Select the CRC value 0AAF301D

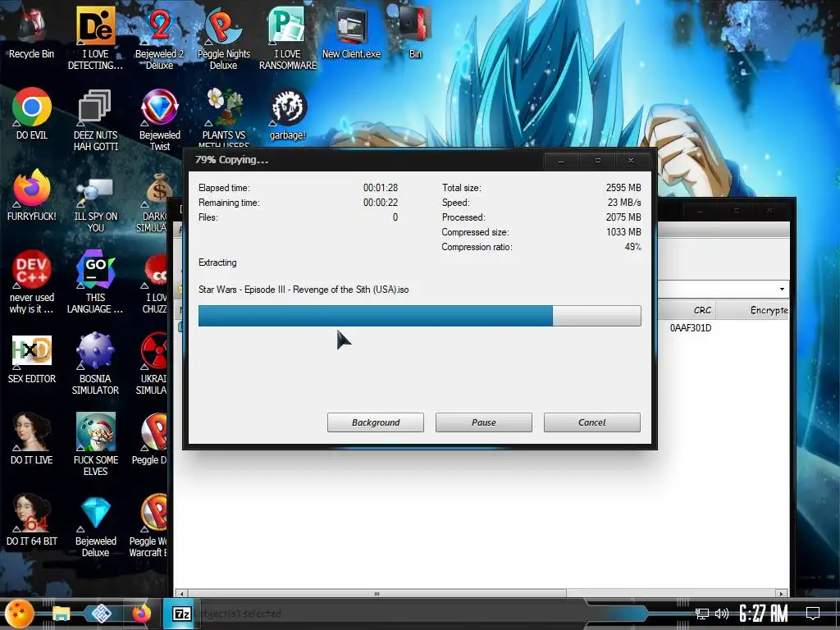point(691,328)
